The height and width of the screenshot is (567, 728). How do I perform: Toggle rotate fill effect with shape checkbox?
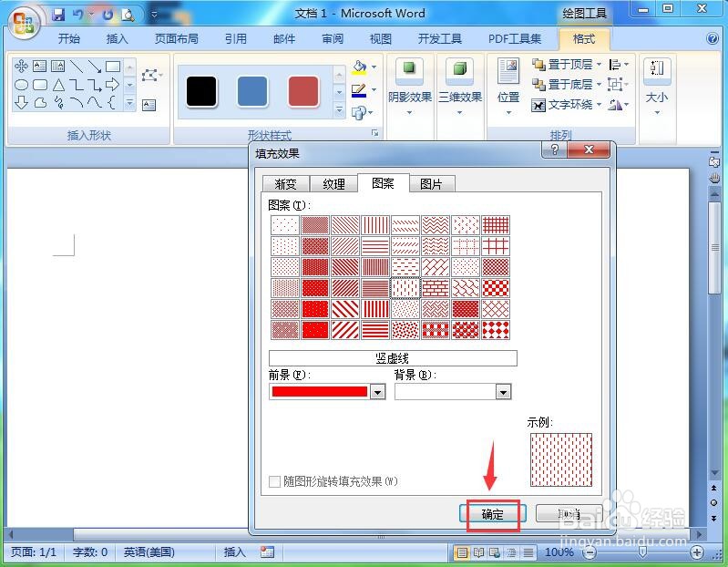(274, 481)
